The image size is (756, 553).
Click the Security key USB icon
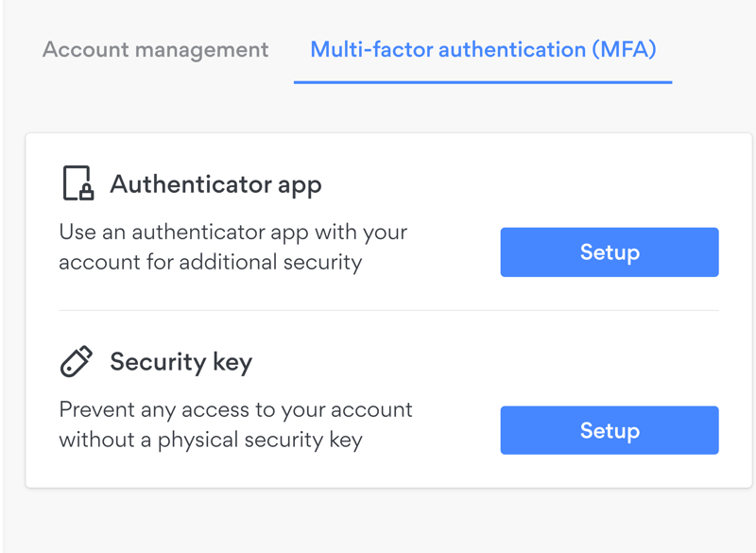(77, 361)
